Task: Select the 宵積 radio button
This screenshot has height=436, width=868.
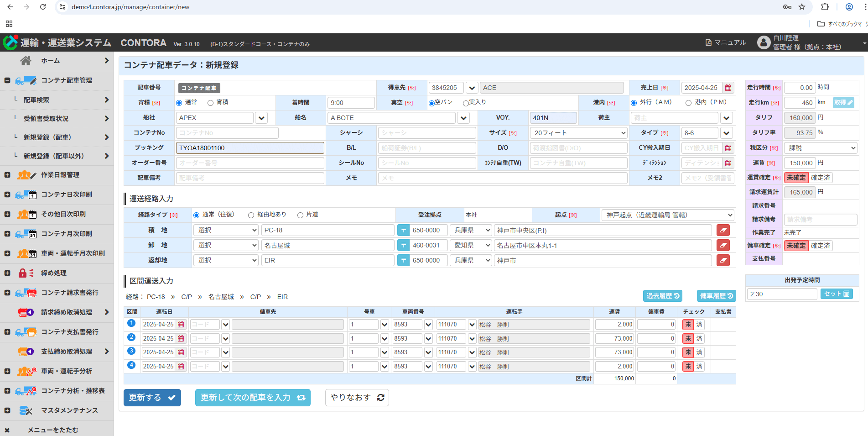Action: coord(210,103)
